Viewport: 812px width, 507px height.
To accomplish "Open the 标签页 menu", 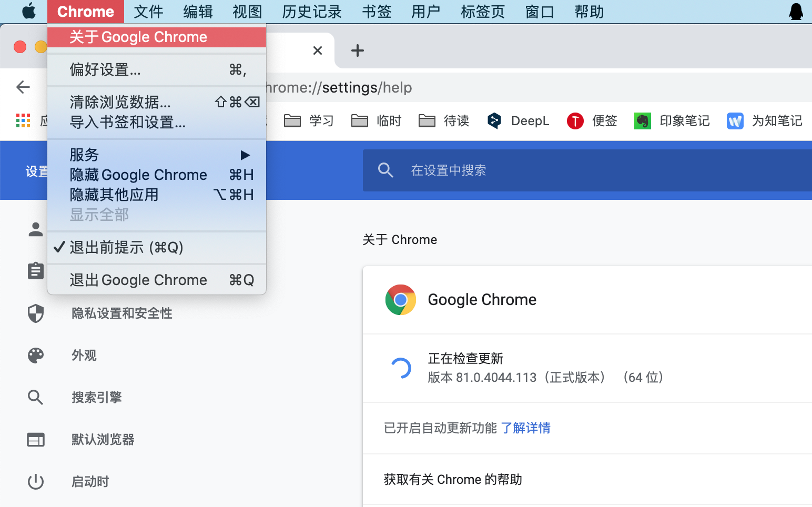I will coord(483,11).
